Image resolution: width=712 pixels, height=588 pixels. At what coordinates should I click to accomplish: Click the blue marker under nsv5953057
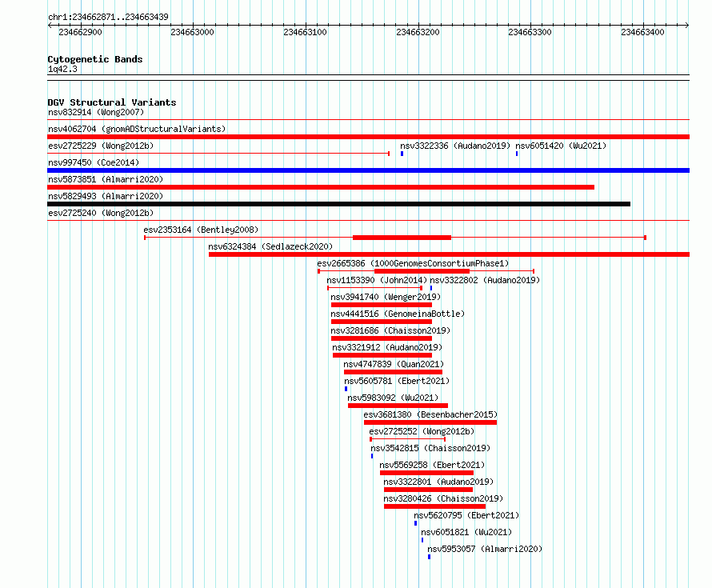click(x=429, y=557)
